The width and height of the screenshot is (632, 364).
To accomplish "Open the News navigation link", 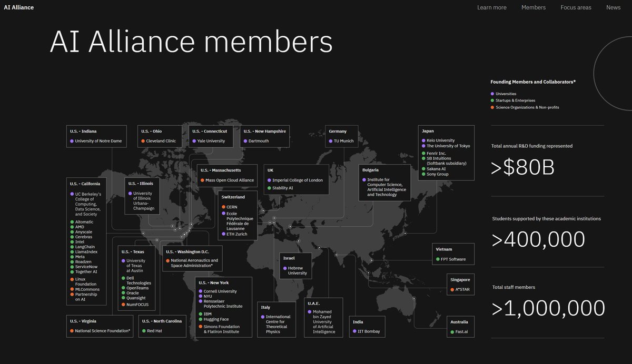I will click(613, 7).
